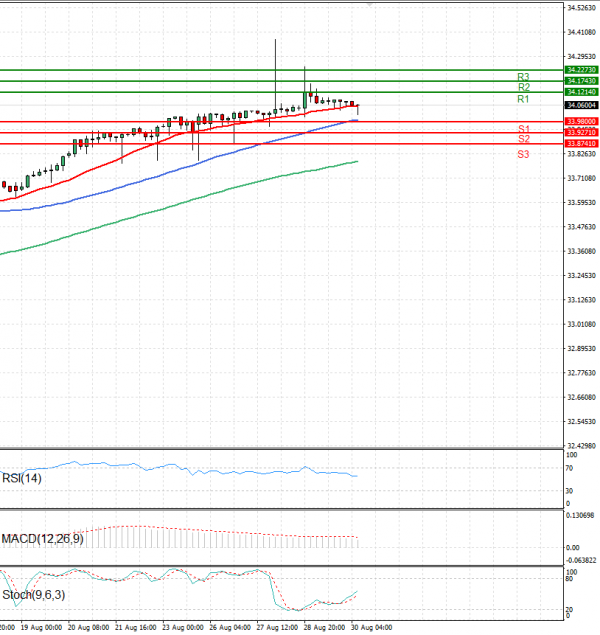Click the black 34.06004 current price tag
Image resolution: width=600 pixels, height=635 pixels.
click(581, 105)
